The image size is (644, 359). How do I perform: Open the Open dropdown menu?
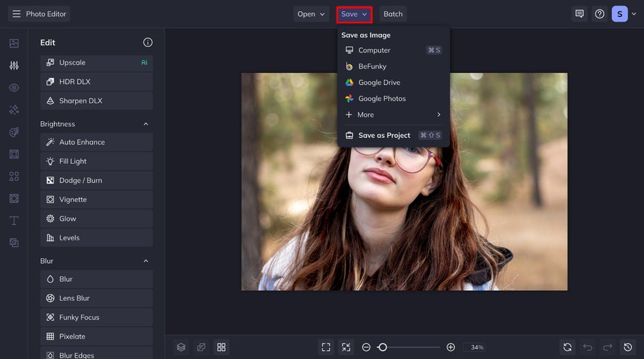coord(311,14)
